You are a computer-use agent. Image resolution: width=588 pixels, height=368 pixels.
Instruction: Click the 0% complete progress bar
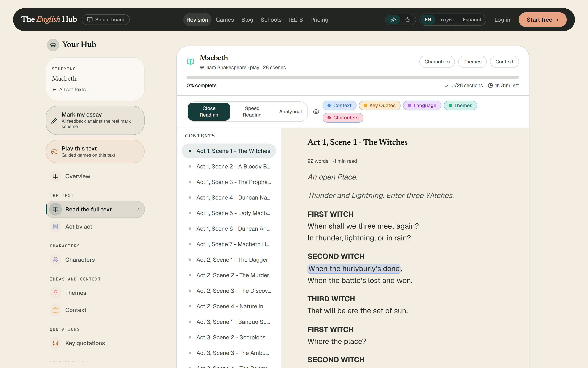tap(353, 77)
